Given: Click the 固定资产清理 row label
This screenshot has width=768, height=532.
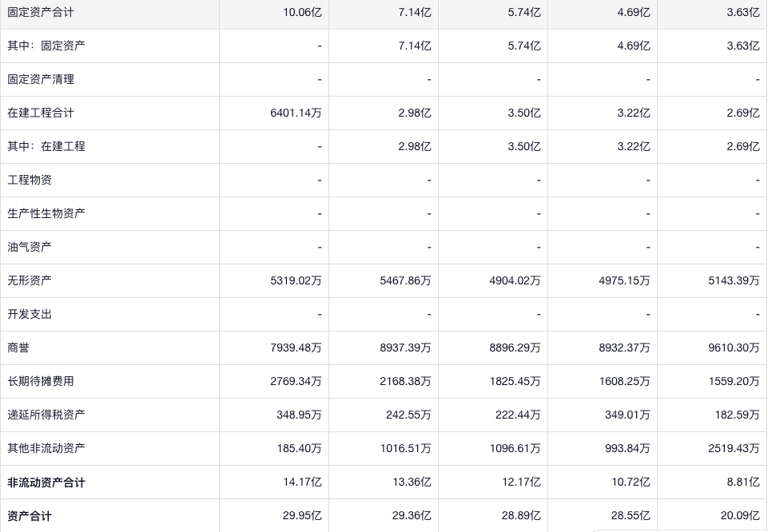Looking at the screenshot, I should 41,79.
